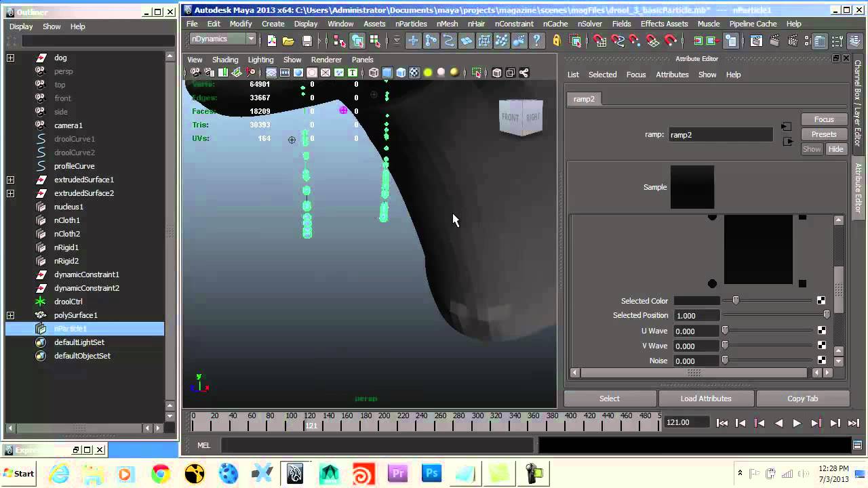Click the Load Attributes button
The image size is (868, 488).
point(706,399)
